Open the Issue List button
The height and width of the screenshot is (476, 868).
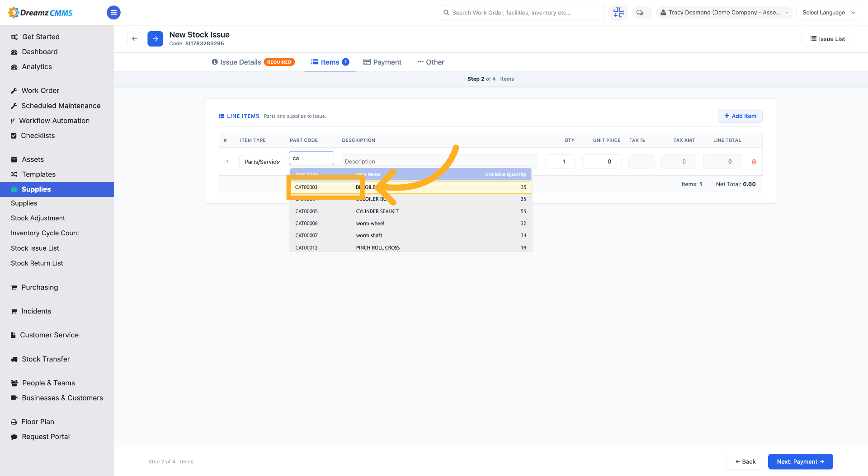[x=827, y=39]
